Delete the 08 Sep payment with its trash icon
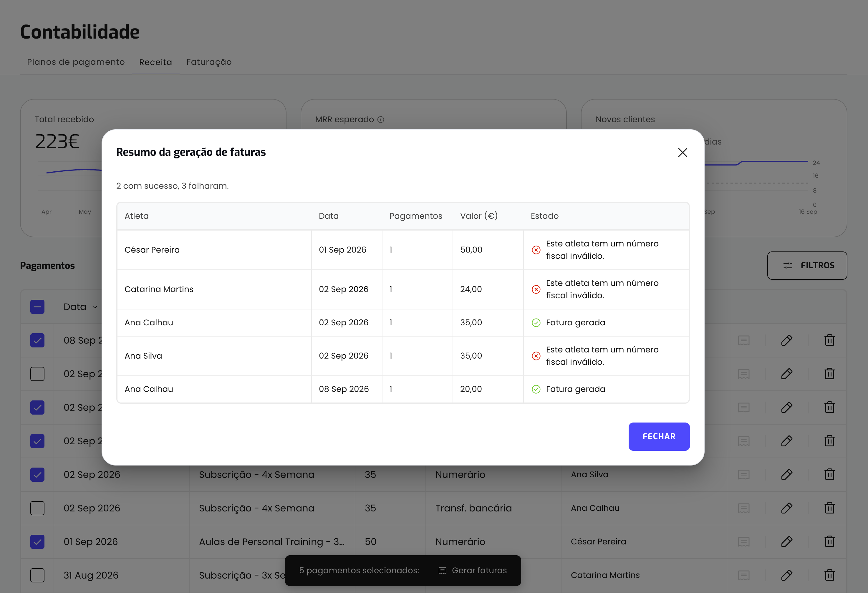 click(x=829, y=340)
